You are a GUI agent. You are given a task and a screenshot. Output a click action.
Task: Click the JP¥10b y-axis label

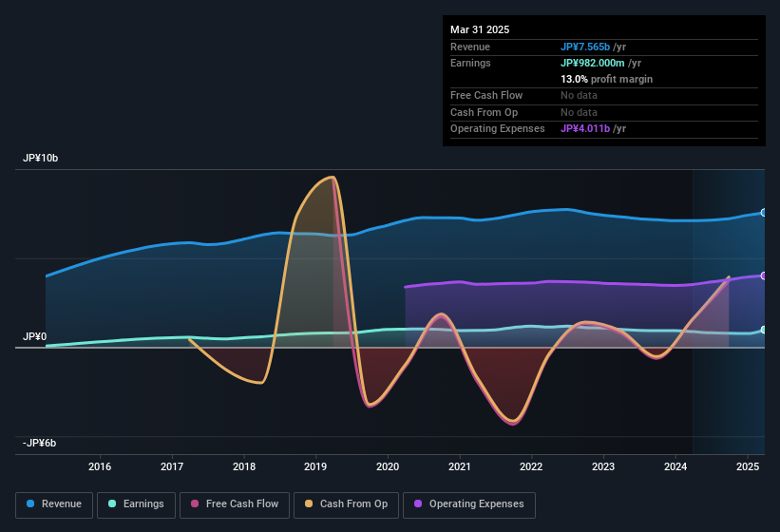point(40,158)
